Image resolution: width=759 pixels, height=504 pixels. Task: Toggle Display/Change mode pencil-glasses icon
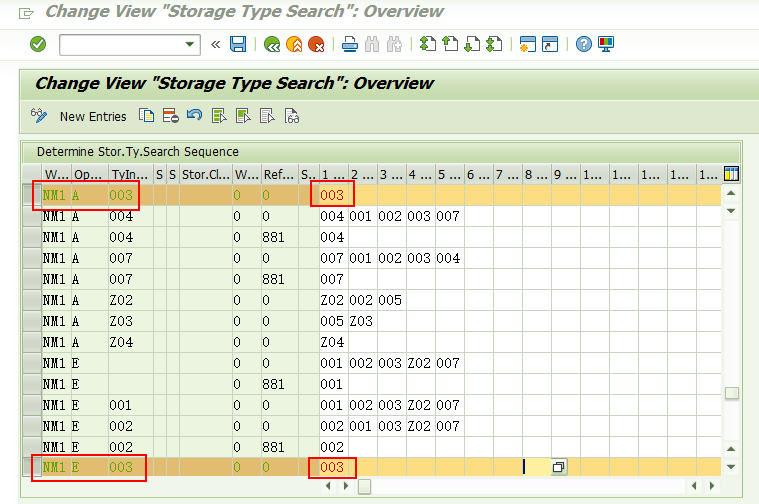point(39,116)
